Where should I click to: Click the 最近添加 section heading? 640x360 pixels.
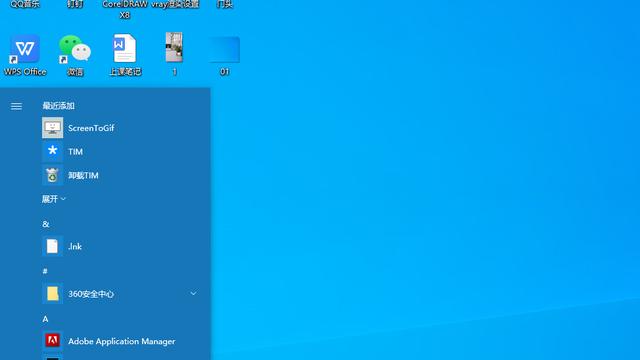(x=58, y=106)
